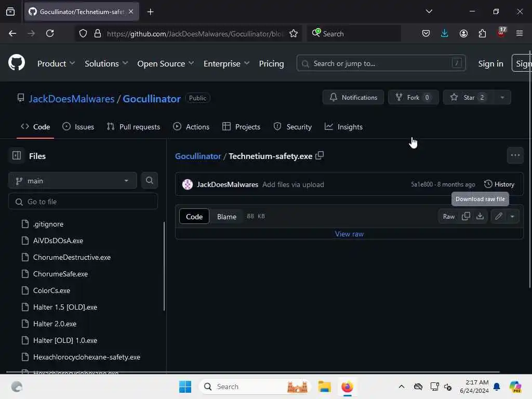The height and width of the screenshot is (399, 532).
Task: Switch to Blame view
Action: (x=227, y=217)
